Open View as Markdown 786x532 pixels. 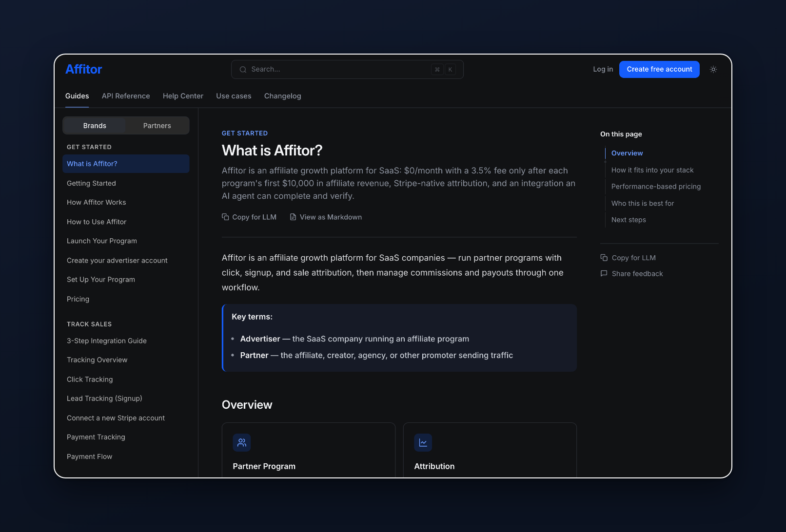click(x=326, y=217)
